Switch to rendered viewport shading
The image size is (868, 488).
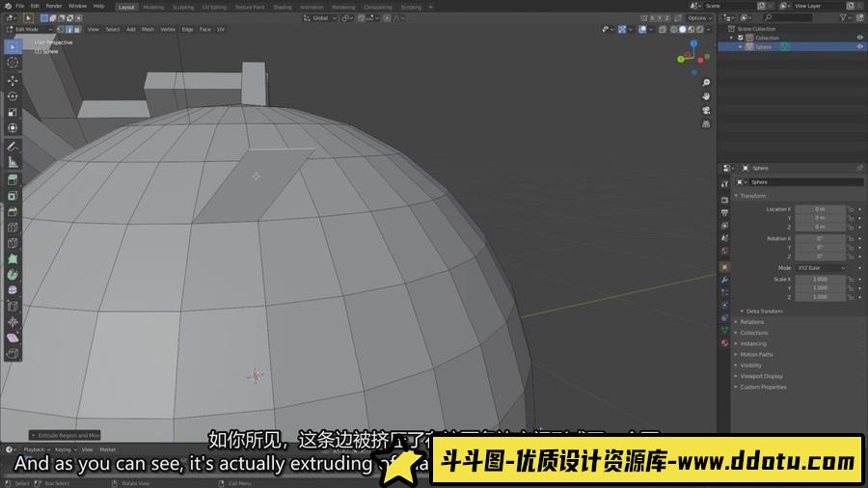point(700,29)
